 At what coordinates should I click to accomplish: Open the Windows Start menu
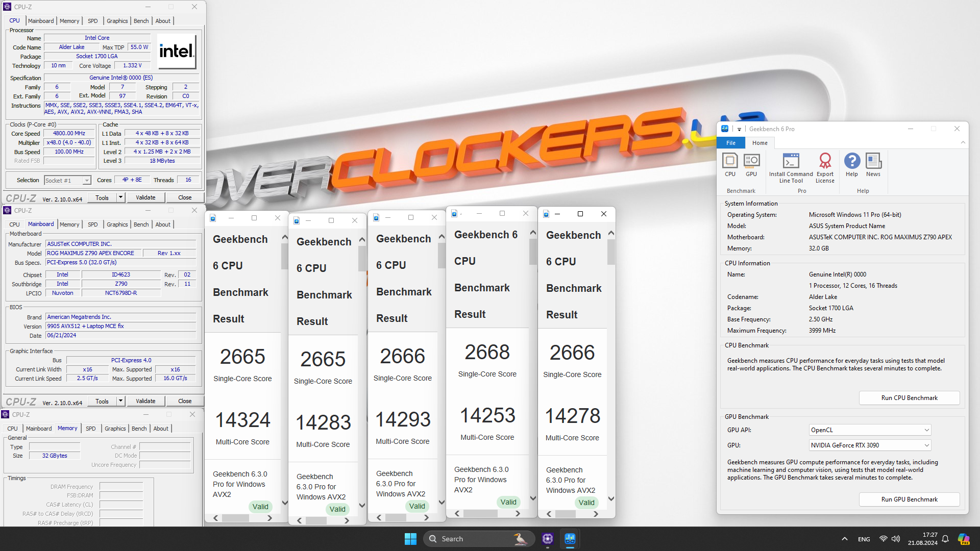point(410,539)
